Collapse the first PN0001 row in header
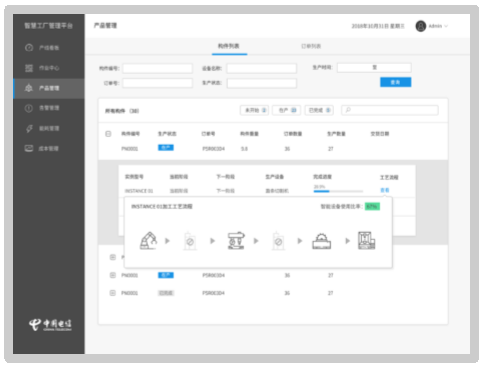483x368 pixels. point(108,134)
